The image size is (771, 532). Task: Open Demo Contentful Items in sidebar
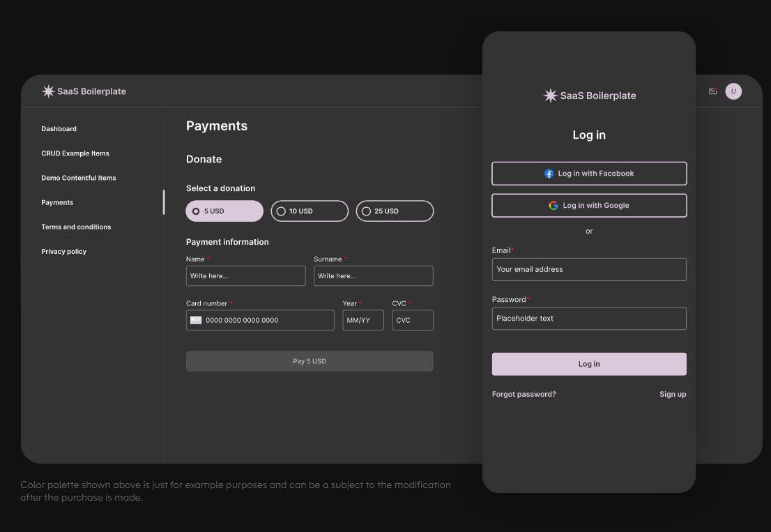coord(79,178)
